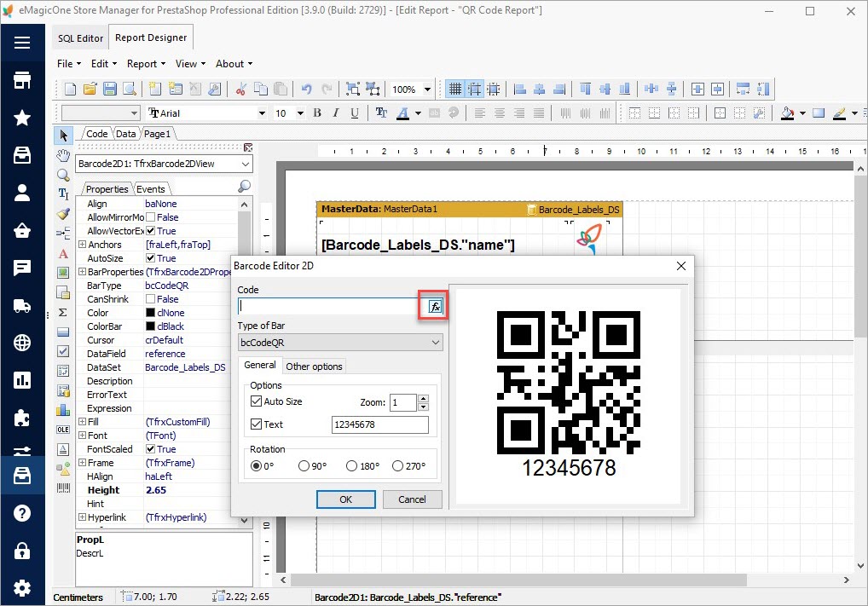Open the zoom 100% dropdown

click(427, 89)
